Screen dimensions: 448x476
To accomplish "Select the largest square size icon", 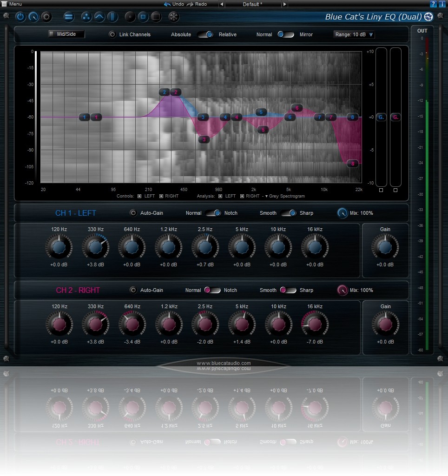I will coord(156,17).
